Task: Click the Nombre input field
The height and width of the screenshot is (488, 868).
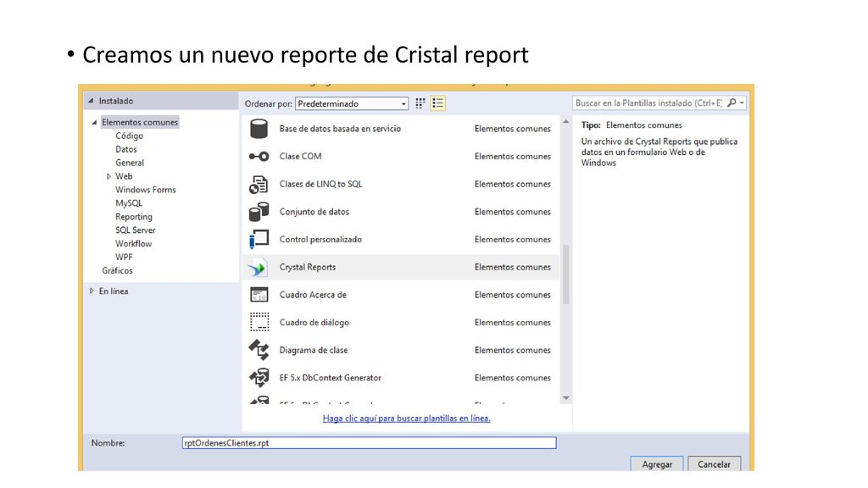Action: [x=370, y=442]
